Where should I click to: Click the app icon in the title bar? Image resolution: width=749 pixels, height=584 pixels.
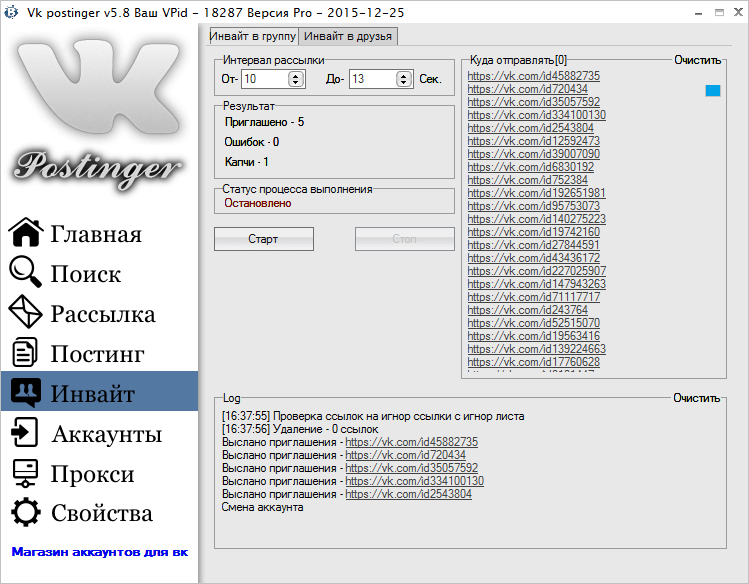11,12
